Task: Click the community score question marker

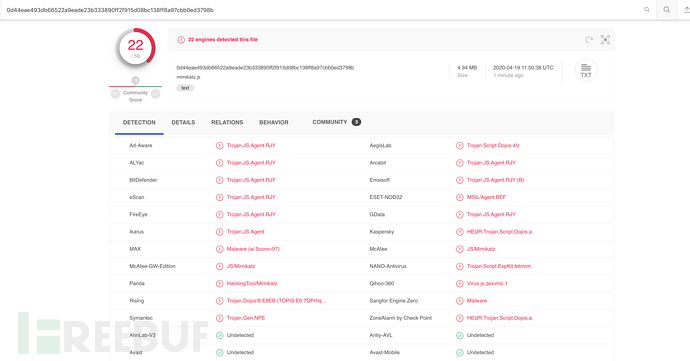Action: pos(136,80)
